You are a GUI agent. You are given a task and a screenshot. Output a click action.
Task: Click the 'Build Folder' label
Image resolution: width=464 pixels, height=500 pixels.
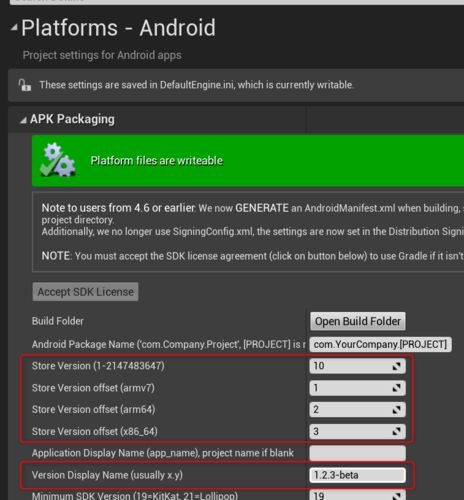58,321
